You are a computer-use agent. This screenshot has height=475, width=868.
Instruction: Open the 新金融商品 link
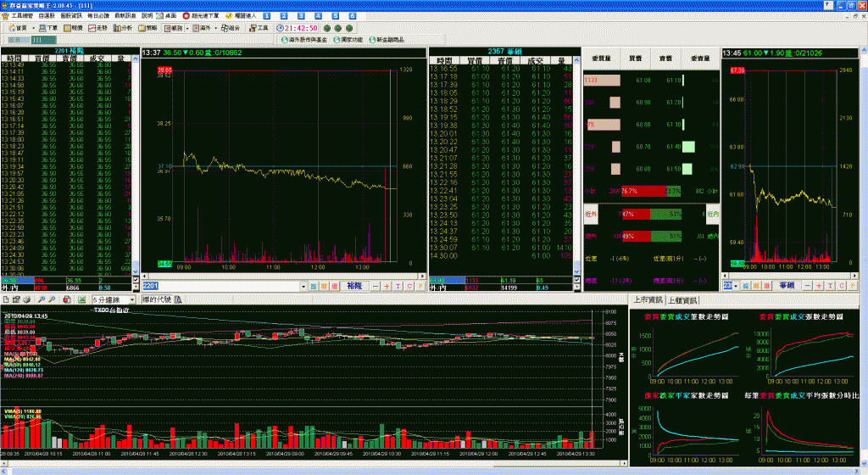(x=387, y=40)
